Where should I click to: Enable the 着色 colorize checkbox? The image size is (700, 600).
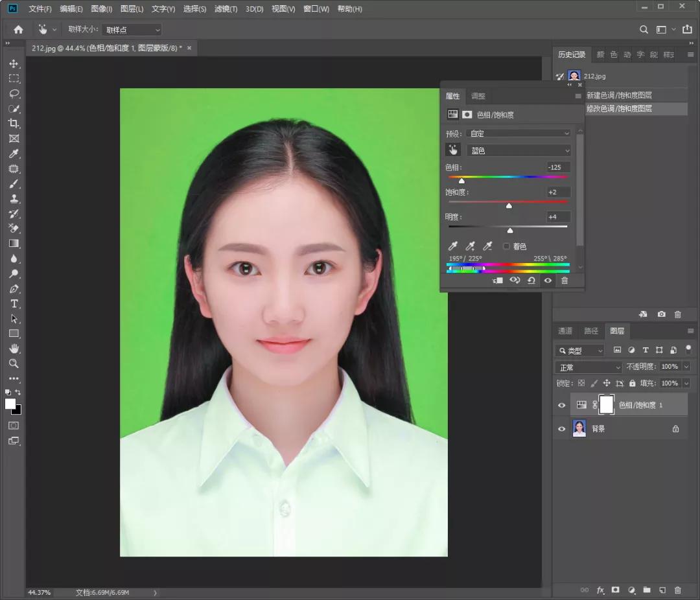point(507,246)
